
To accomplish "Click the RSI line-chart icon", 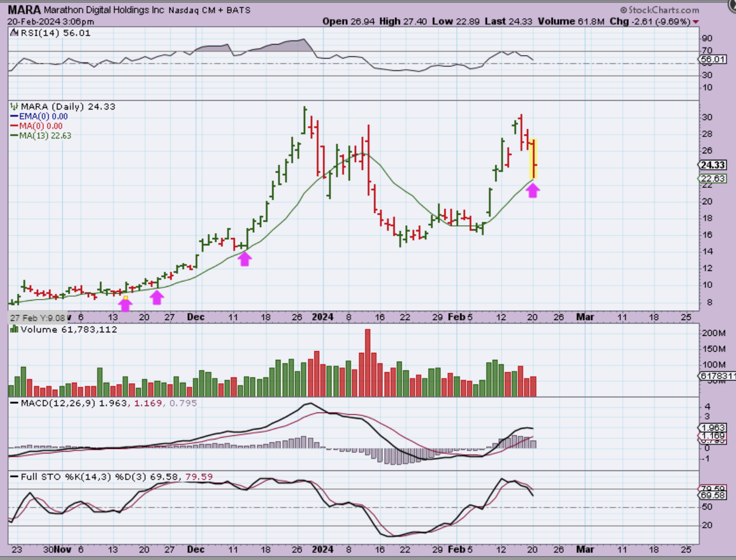I will 15,33.
